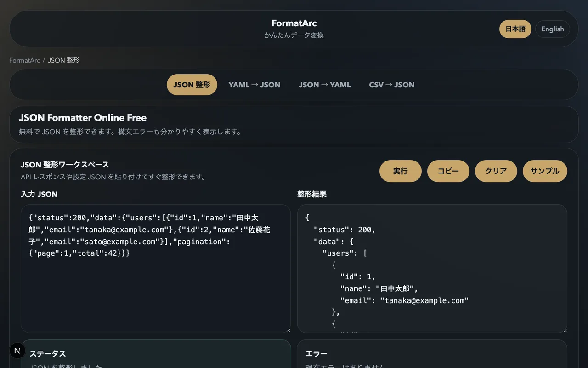Screen dimensions: 588x368
Task: Open the YAML → JSON tab
Action: [254, 85]
